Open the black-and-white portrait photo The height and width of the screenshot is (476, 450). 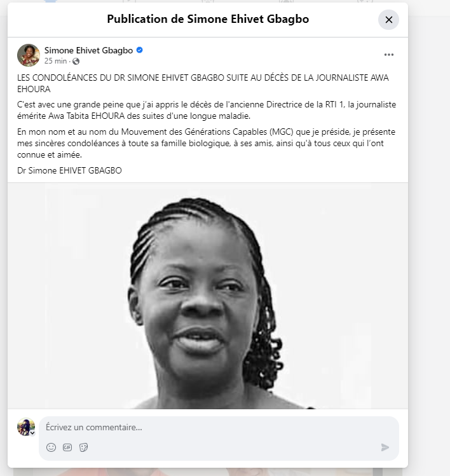[x=208, y=296]
